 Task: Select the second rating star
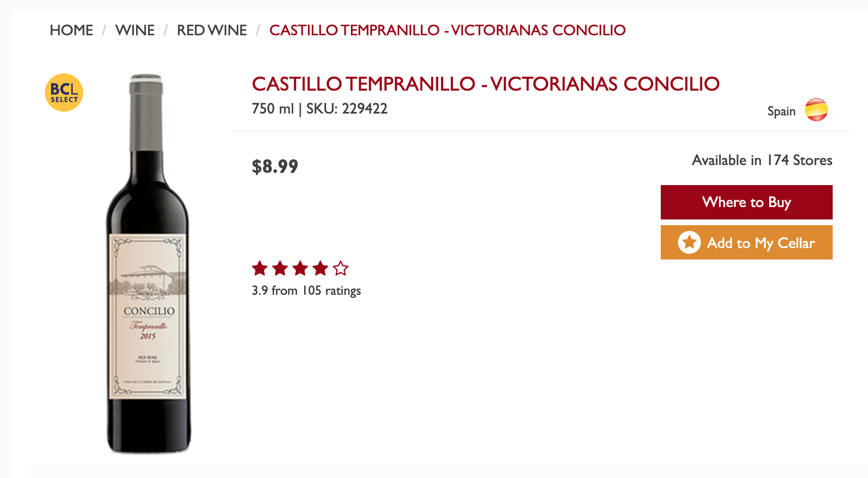(x=280, y=269)
